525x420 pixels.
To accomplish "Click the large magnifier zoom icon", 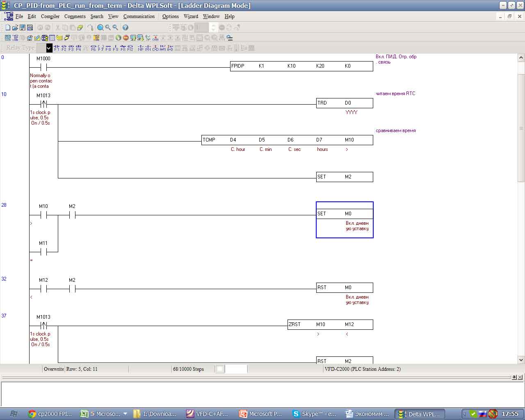I will (100, 27).
